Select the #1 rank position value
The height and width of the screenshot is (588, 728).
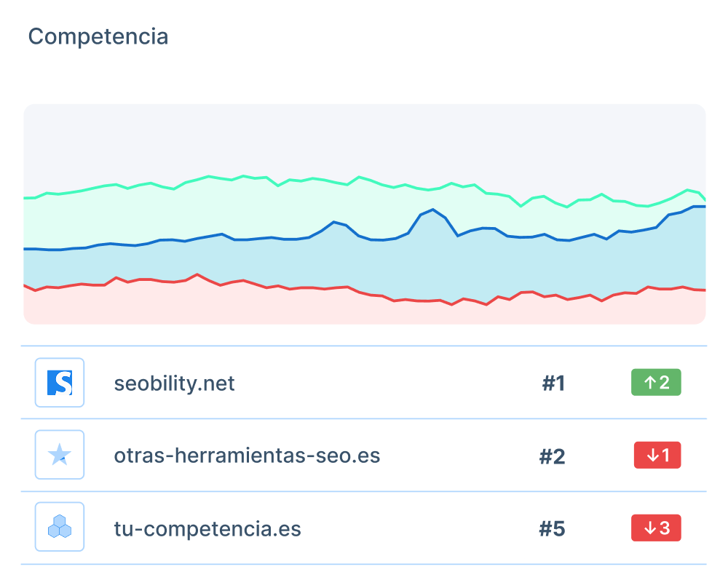click(553, 384)
